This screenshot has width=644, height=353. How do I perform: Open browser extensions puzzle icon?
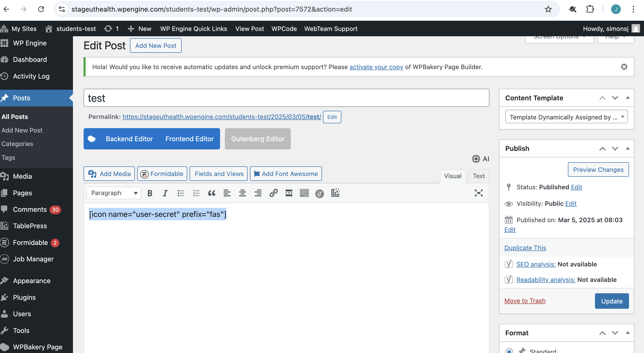pos(590,9)
